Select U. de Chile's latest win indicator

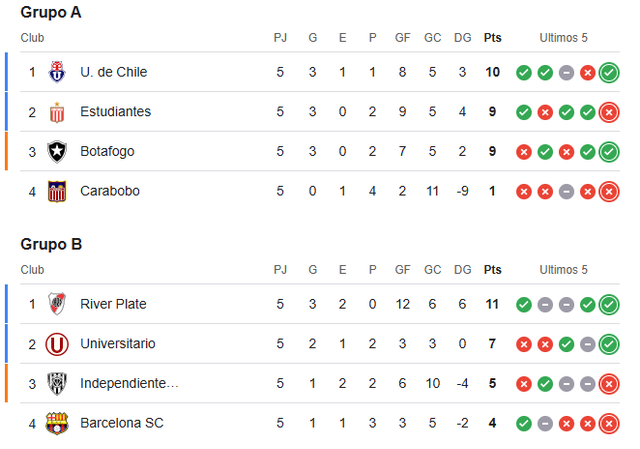pyautogui.click(x=609, y=73)
